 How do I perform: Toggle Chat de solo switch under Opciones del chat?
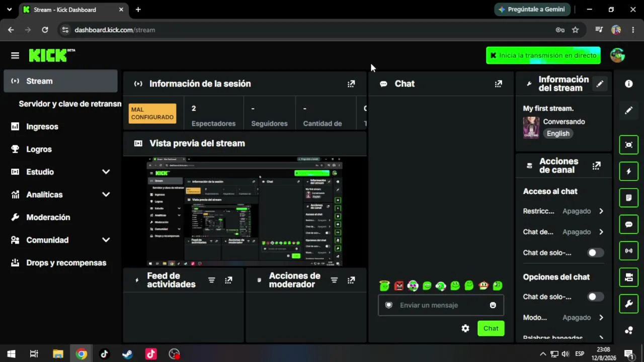595,297
